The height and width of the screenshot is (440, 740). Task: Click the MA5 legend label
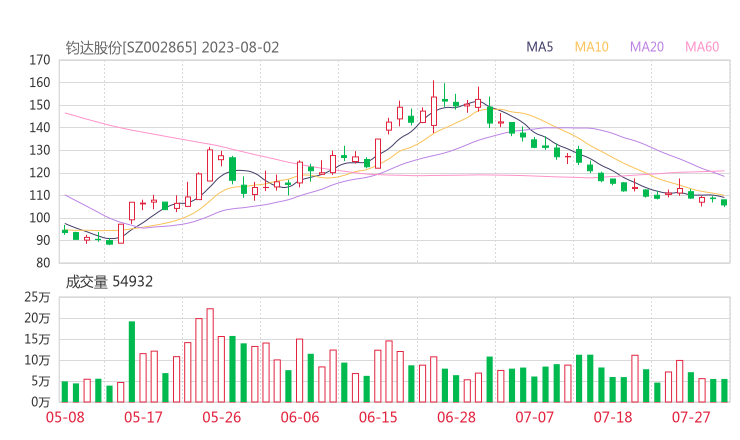539,47
